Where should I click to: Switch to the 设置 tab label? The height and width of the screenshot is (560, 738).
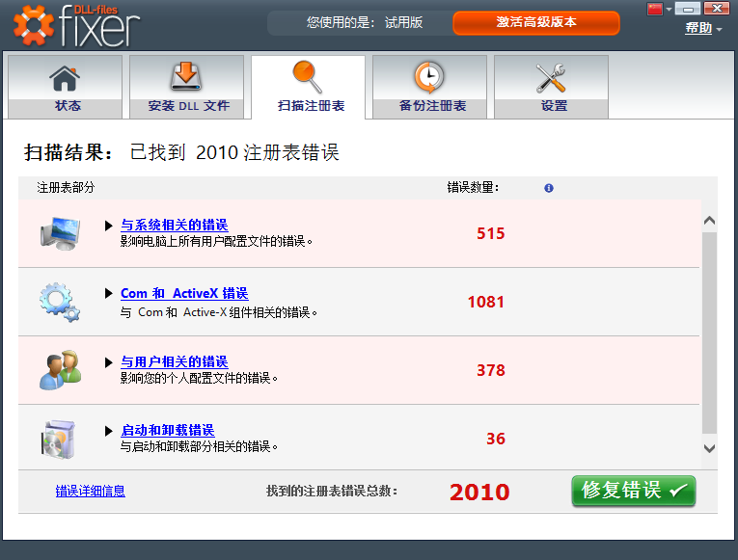[x=554, y=106]
